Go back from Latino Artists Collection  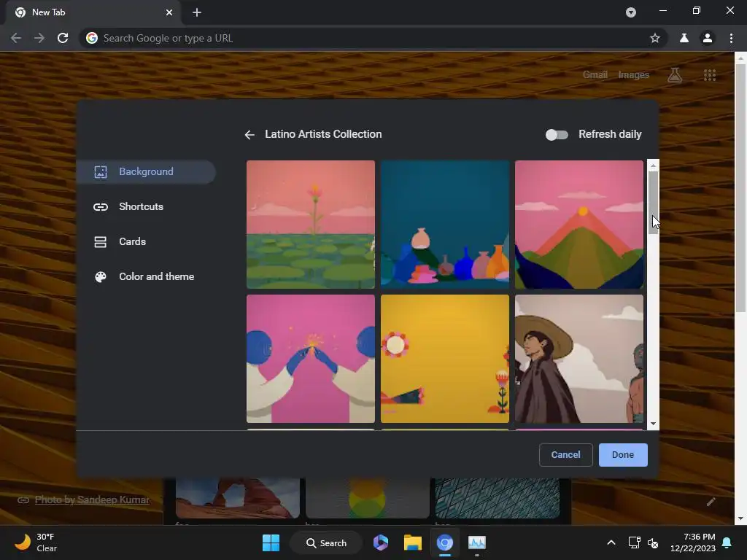click(x=249, y=135)
